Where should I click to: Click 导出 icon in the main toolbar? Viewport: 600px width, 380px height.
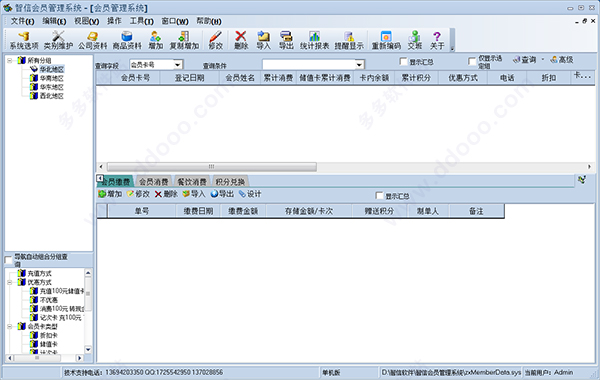pos(286,40)
